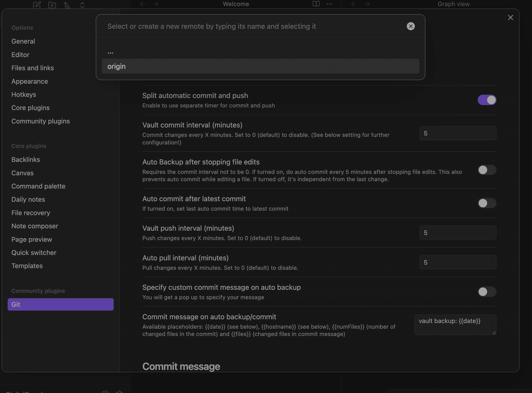Turn on Auto commit after latest commit
Viewport: 532px width, 393px height.
pyautogui.click(x=487, y=203)
